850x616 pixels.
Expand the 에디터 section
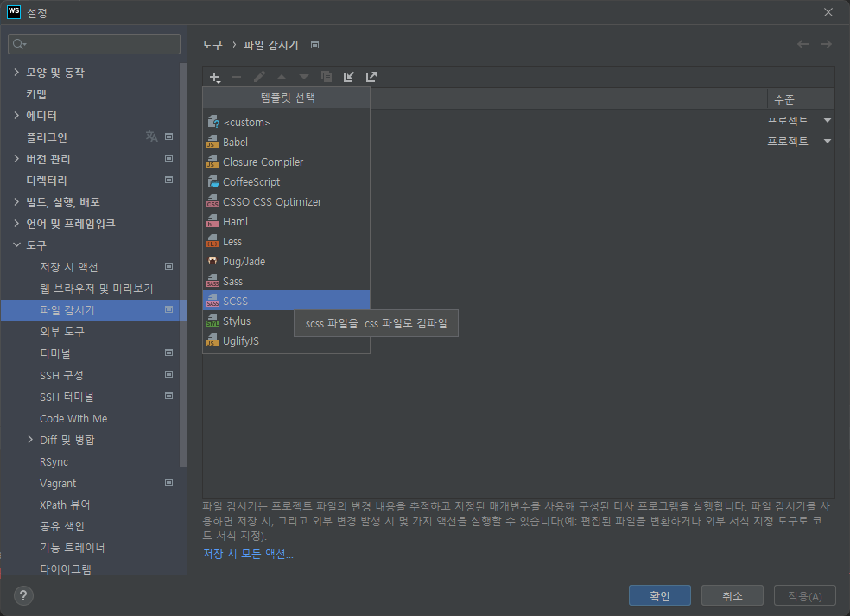pos(16,116)
